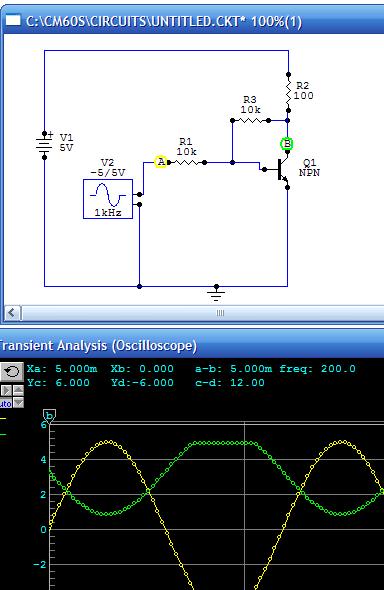Click the oscilloscope cursor b marker
The image size is (384, 590).
[49, 417]
